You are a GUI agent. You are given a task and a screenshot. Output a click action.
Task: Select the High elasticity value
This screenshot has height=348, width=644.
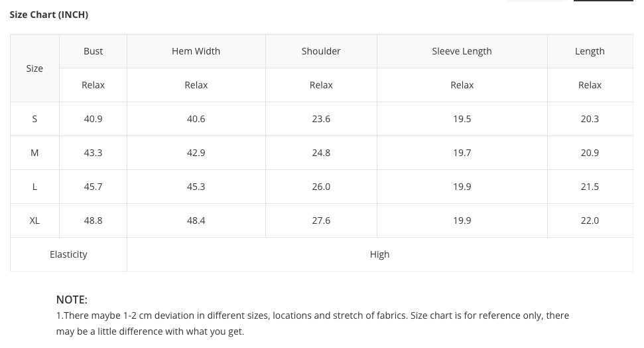(x=379, y=254)
